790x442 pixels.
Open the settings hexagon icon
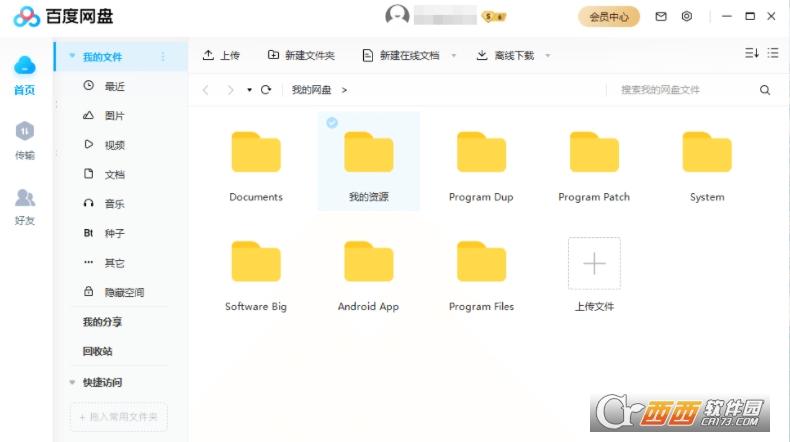coord(686,16)
